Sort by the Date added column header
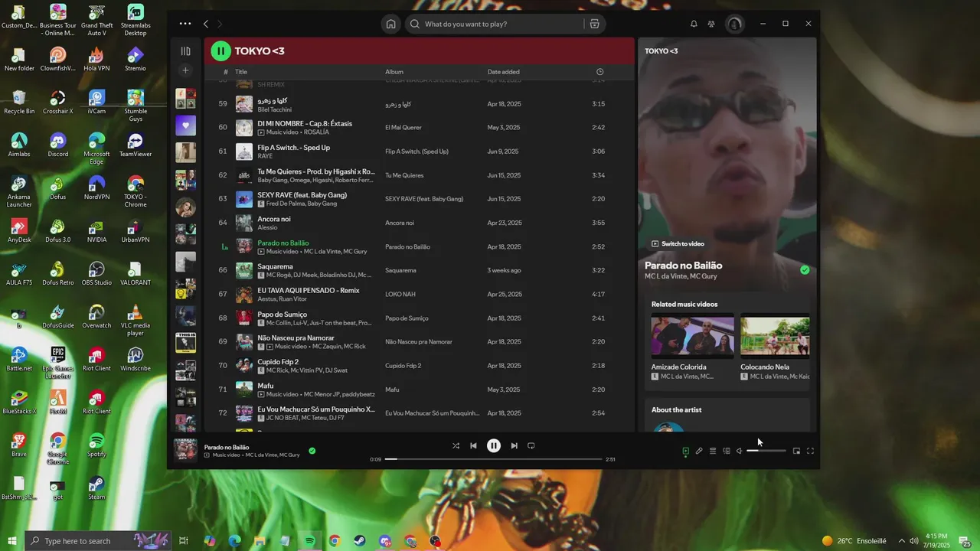Image resolution: width=980 pixels, height=551 pixels. click(504, 72)
